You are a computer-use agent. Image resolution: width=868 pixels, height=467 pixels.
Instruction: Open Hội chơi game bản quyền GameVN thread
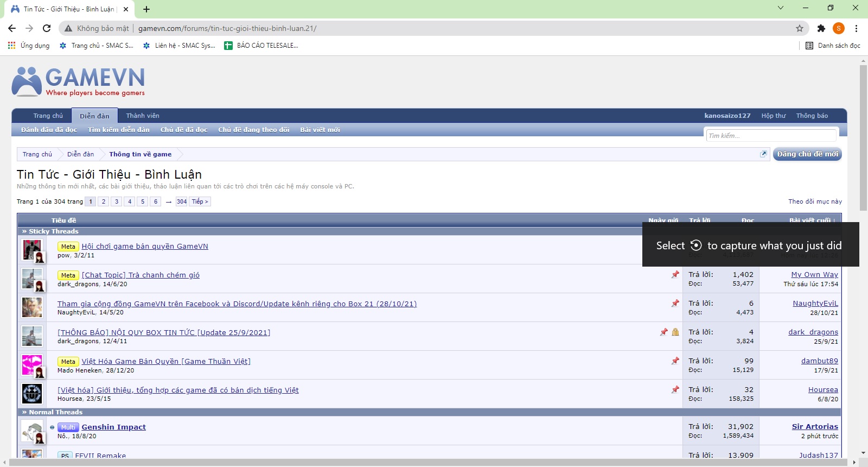tap(145, 247)
